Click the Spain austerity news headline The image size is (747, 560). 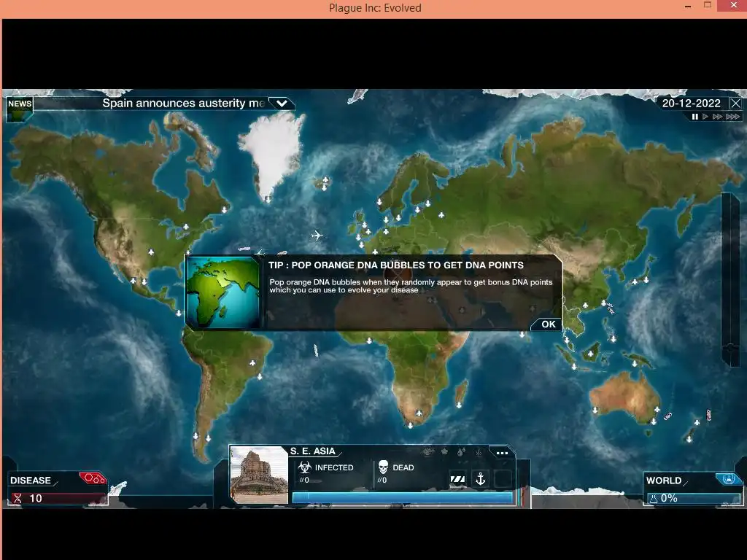tap(183, 104)
